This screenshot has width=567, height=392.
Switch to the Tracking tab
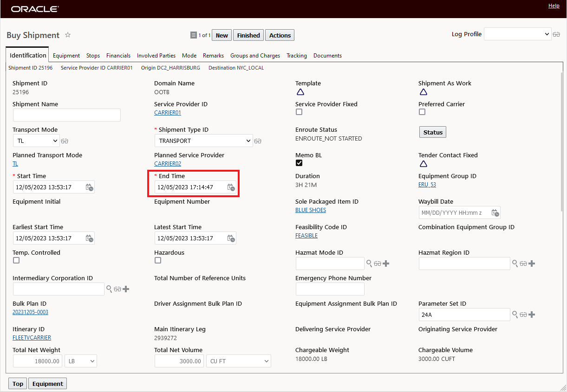(297, 56)
